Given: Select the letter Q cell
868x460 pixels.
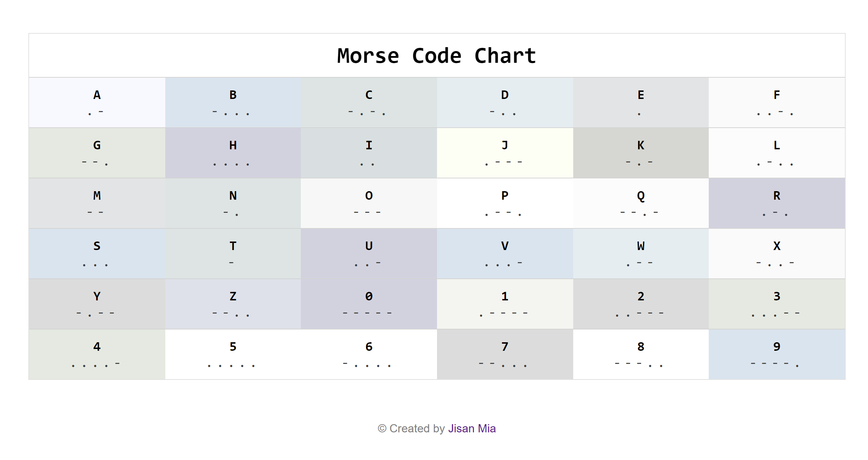Looking at the screenshot, I should click(x=641, y=203).
